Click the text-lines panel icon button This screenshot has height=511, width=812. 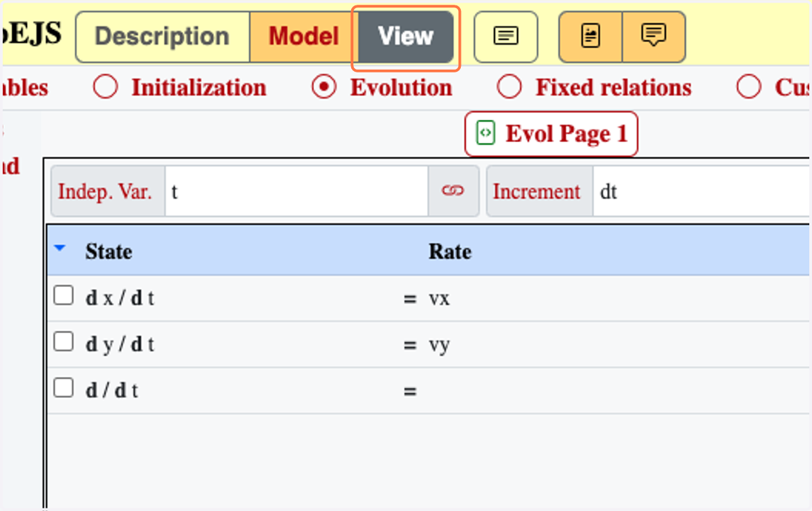pos(505,37)
